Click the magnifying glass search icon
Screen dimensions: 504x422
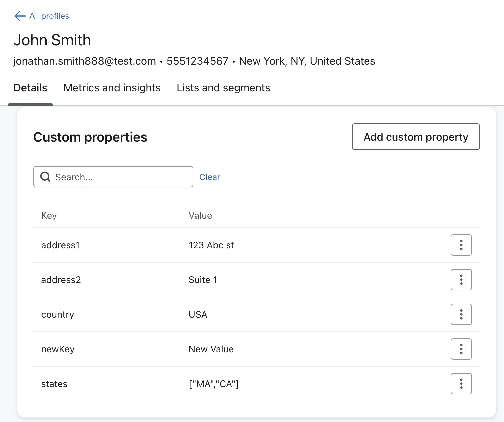pyautogui.click(x=45, y=177)
